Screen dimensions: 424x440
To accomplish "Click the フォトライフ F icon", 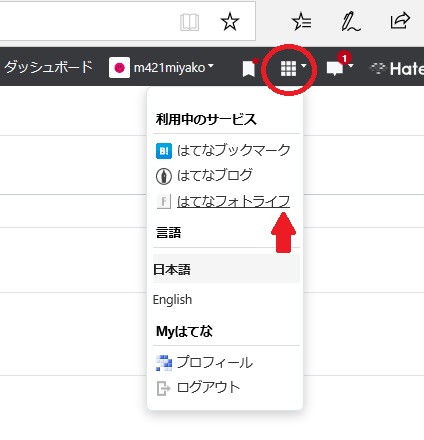I will coord(164,201).
